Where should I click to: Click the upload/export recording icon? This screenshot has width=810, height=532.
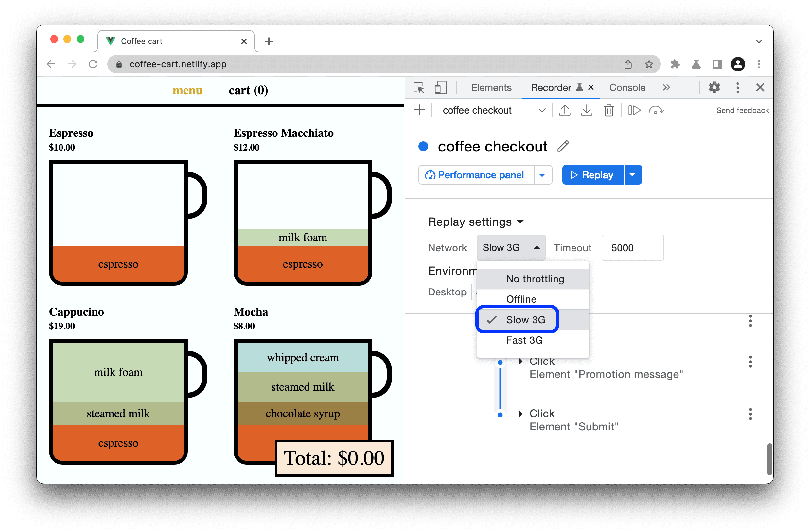coord(564,111)
